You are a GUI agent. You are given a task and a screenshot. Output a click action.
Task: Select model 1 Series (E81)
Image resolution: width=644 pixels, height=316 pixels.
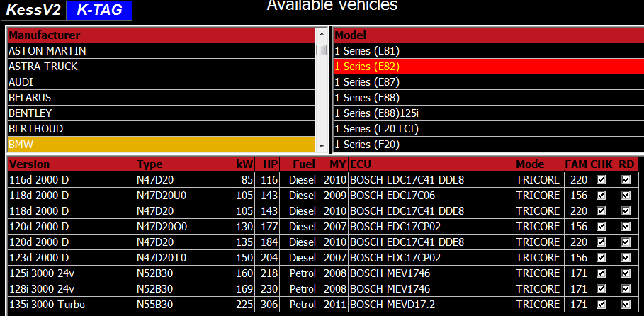pos(489,51)
